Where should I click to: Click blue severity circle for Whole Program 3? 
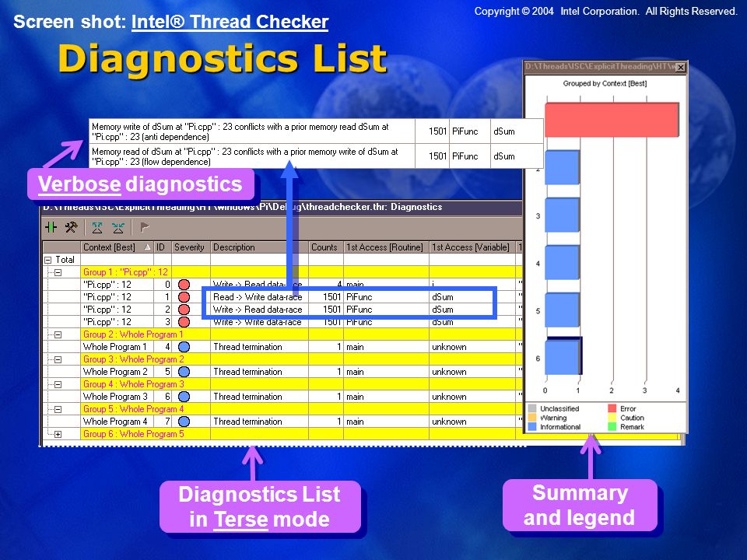point(184,396)
